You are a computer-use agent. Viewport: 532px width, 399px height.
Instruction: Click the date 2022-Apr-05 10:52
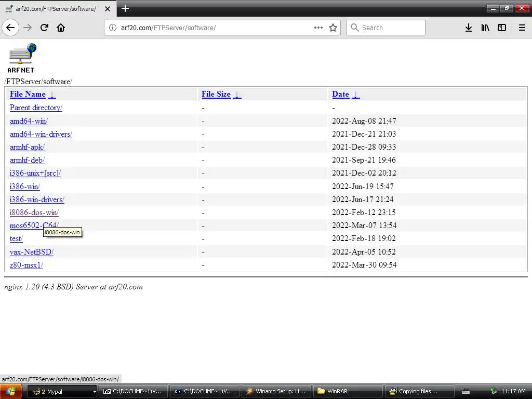click(364, 252)
